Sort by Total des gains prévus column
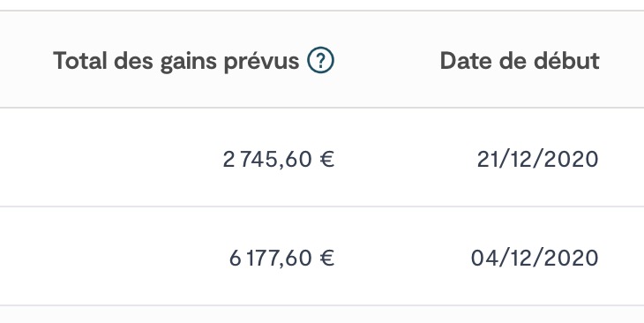The height and width of the screenshot is (323, 644). click(x=176, y=61)
